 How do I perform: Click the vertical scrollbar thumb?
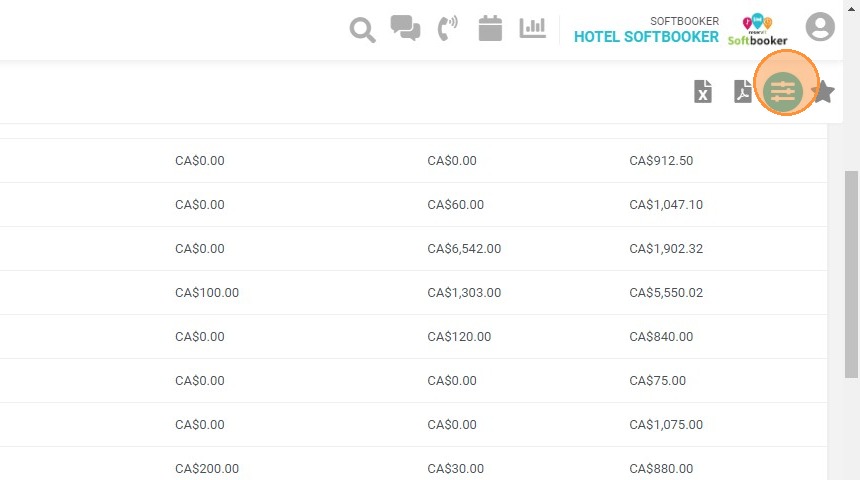click(851, 274)
